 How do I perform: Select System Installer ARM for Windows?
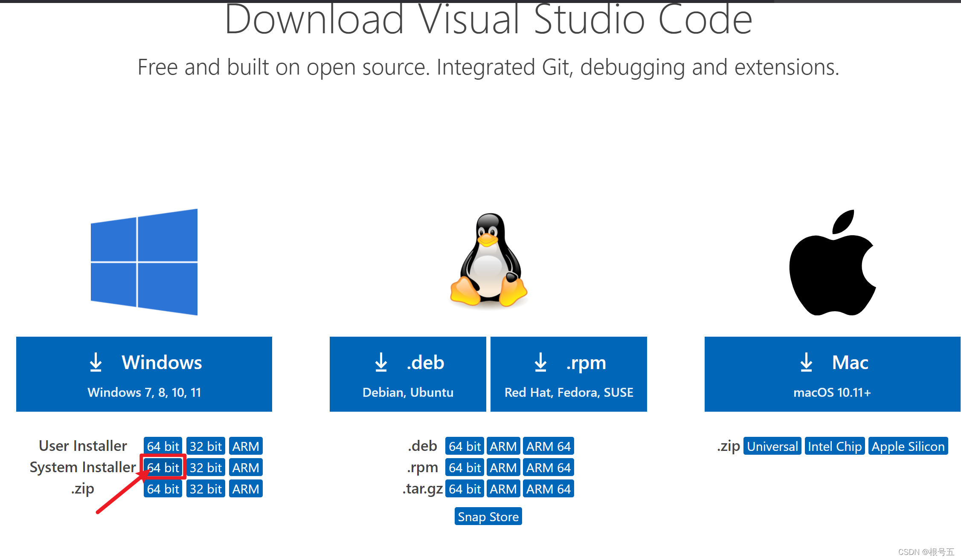246,468
